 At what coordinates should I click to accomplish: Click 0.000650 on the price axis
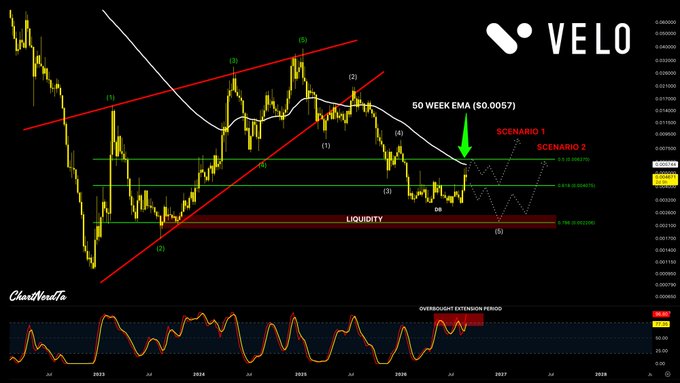coord(665,297)
